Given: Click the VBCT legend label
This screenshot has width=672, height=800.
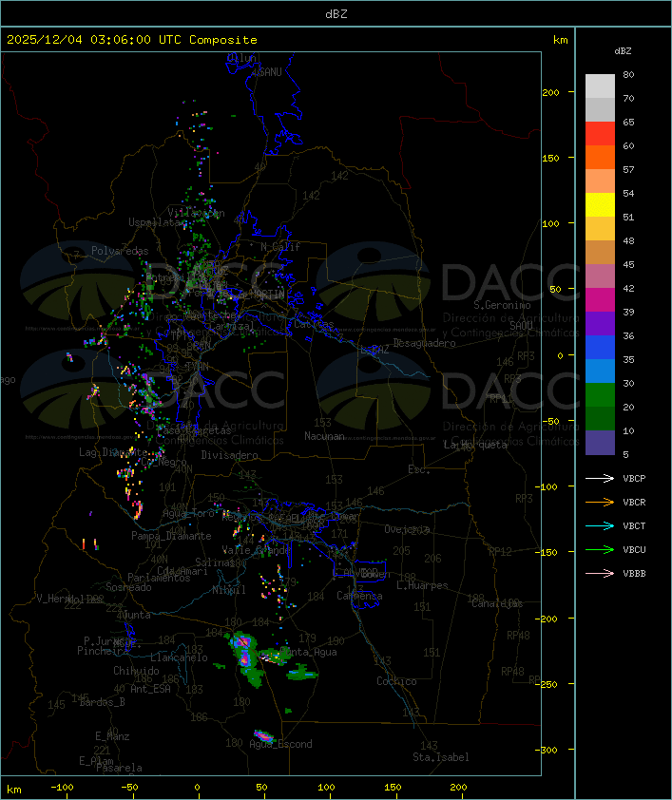Looking at the screenshot, I should 634,525.
